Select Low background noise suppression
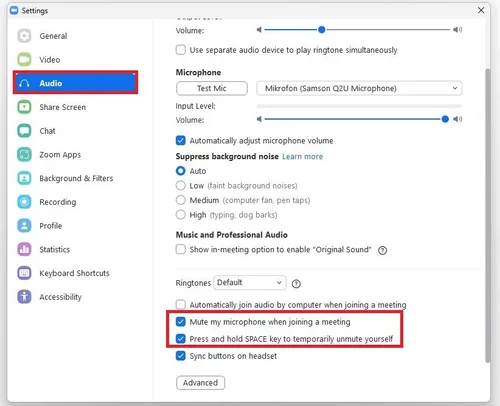 coord(181,185)
